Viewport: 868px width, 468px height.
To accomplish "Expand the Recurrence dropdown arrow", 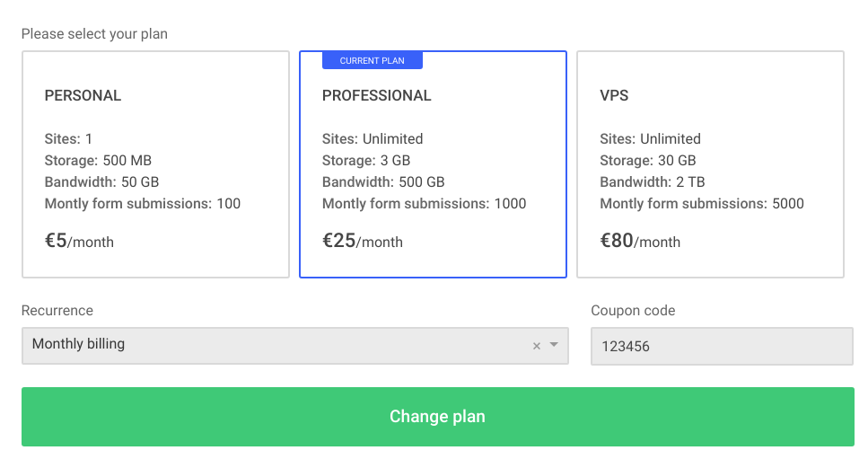I will pos(554,345).
